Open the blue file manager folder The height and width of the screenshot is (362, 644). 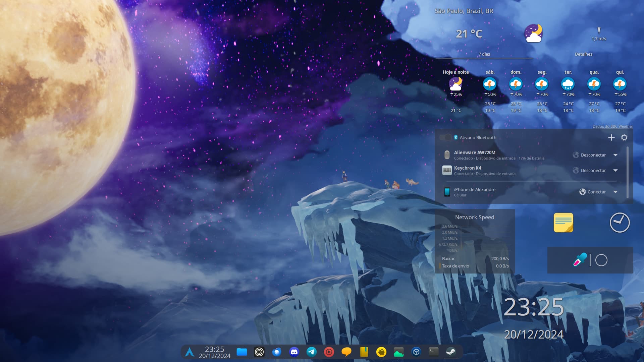242,352
